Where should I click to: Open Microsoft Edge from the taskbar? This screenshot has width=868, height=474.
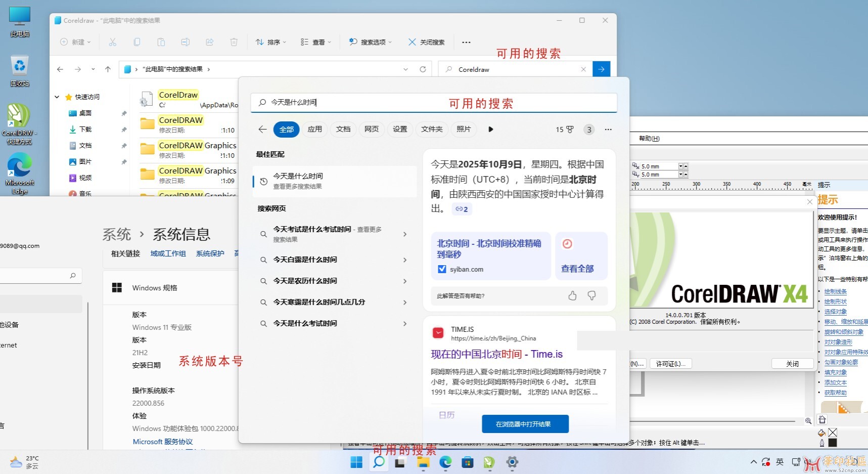point(444,462)
